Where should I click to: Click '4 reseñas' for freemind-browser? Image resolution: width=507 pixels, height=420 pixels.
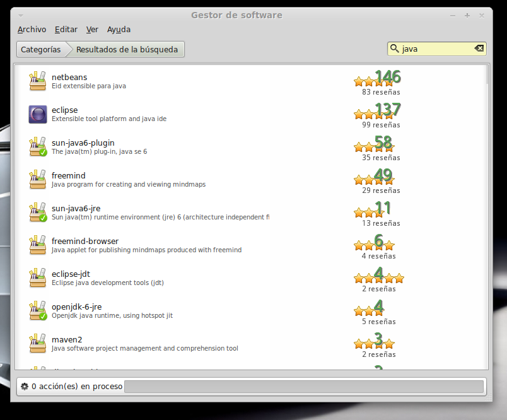click(378, 256)
